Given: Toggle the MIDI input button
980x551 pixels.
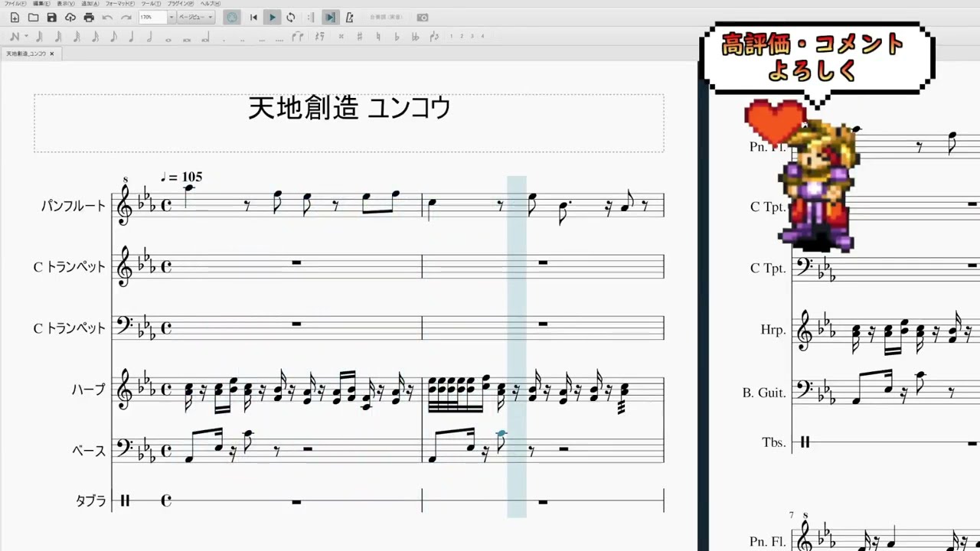Looking at the screenshot, I should 232,18.
